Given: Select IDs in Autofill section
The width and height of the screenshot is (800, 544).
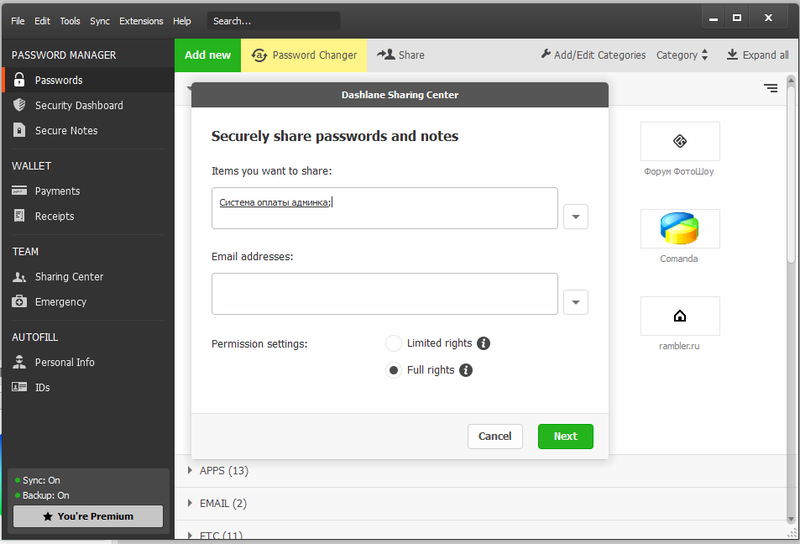Looking at the screenshot, I should 88,387.
